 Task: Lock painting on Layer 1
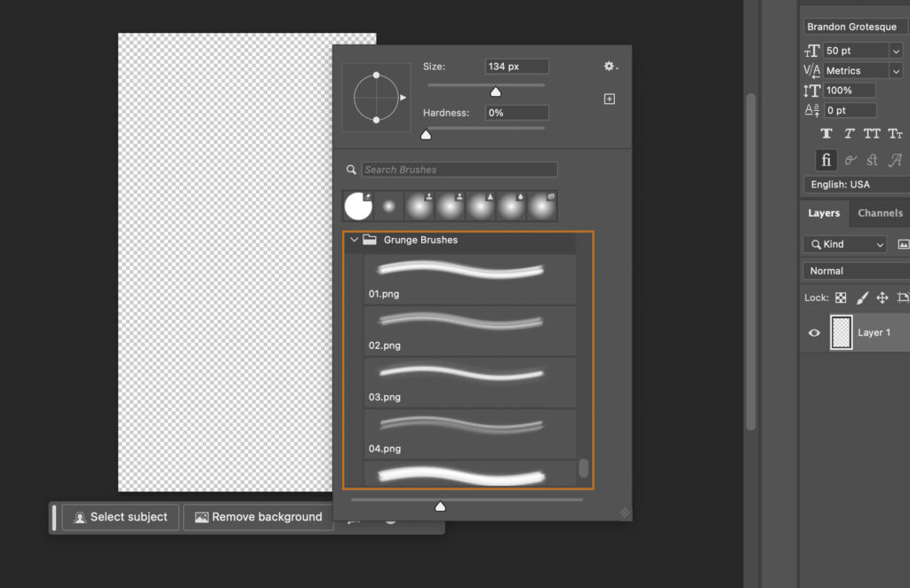pos(860,298)
